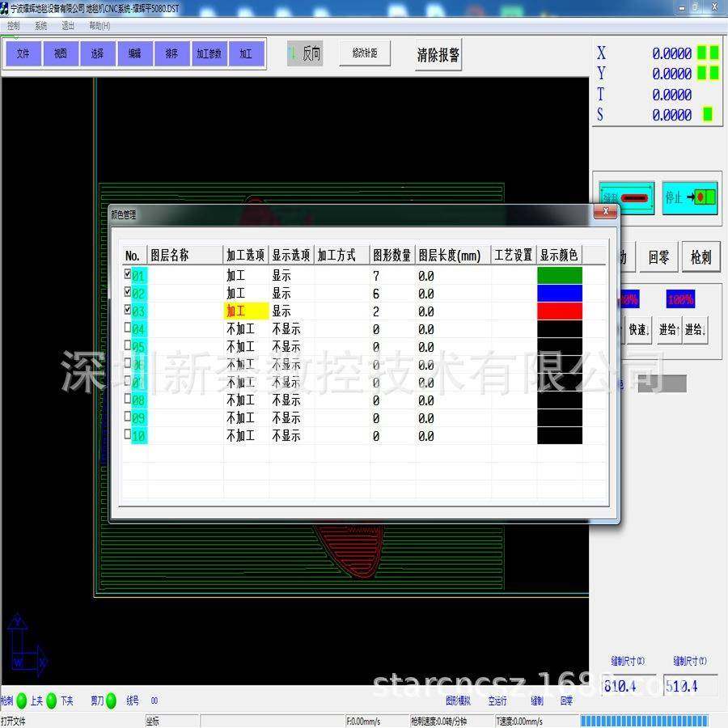Viewport: 728px width, 728px height.
Task: Click 不显示 option of layer 10
Action: coord(286,436)
